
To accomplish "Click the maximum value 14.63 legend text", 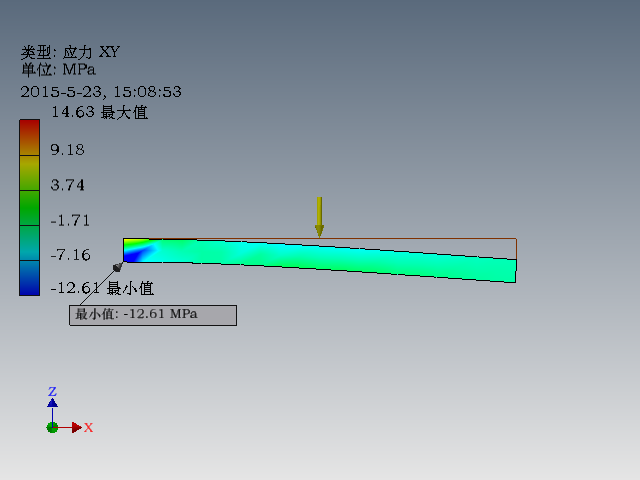I will pyautogui.click(x=99, y=112).
